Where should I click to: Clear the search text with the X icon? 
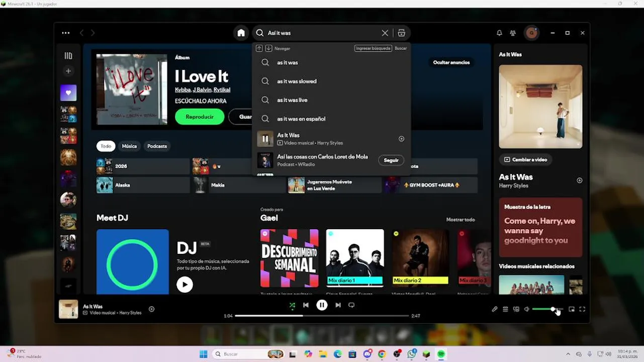coord(385,33)
